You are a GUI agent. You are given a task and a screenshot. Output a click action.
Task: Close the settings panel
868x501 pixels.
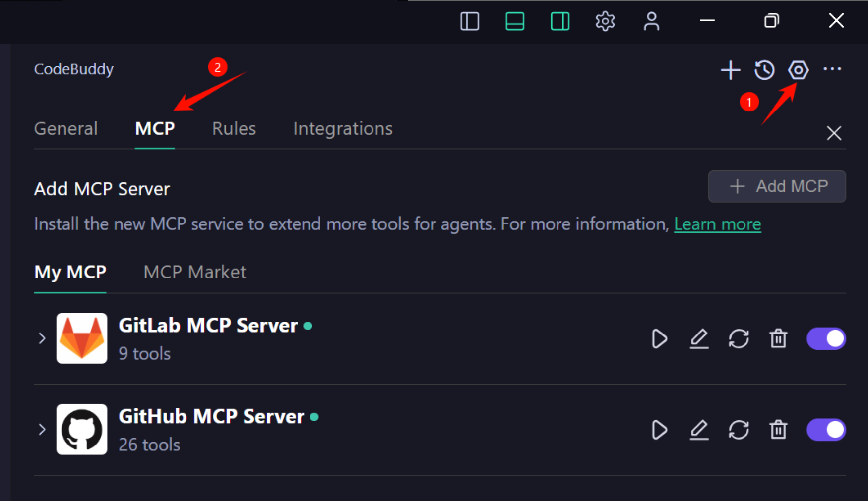point(834,133)
